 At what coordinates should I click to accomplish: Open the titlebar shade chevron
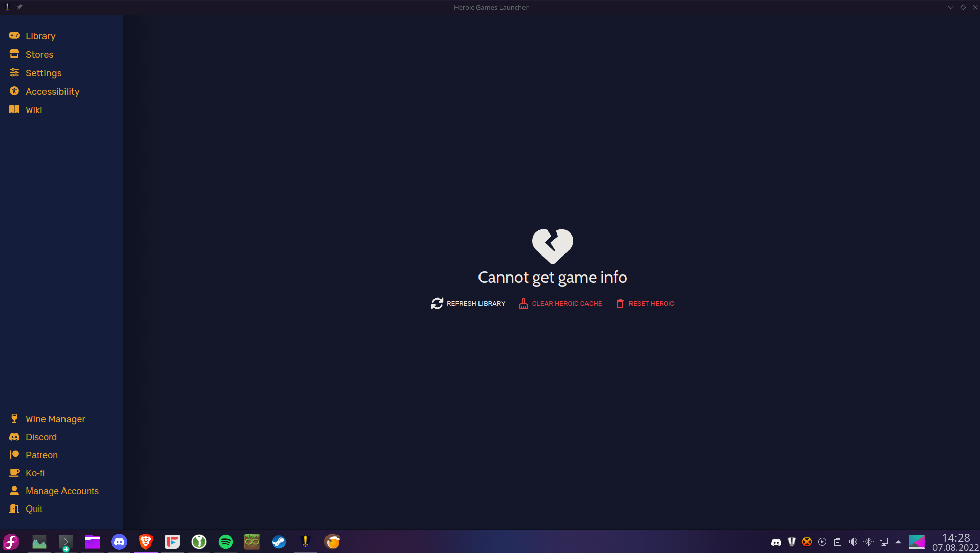(950, 7)
